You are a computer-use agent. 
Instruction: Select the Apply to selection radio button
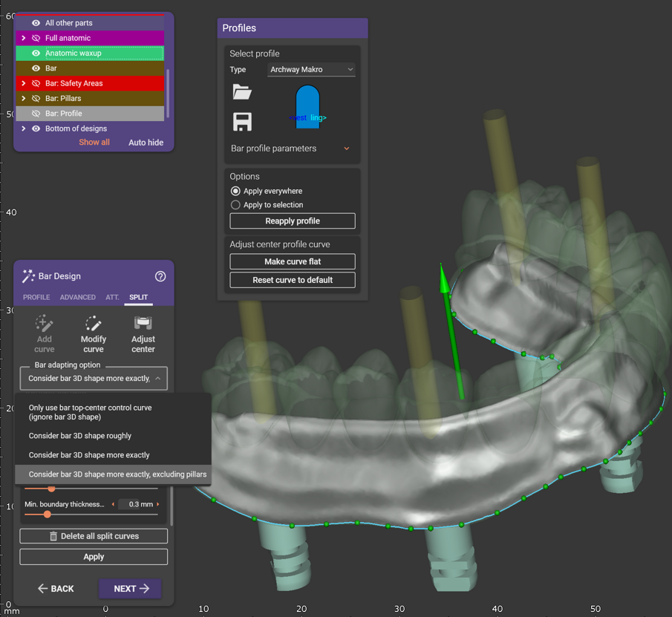(x=236, y=205)
